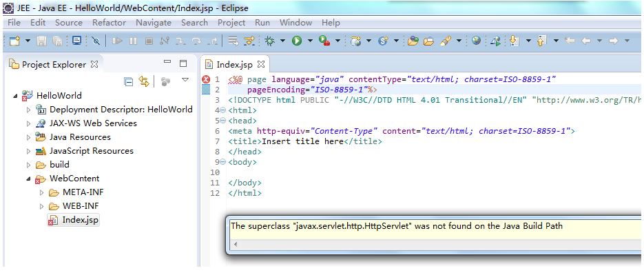The height and width of the screenshot is (273, 644).
Task: Open the Refactor menu
Action: click(110, 23)
